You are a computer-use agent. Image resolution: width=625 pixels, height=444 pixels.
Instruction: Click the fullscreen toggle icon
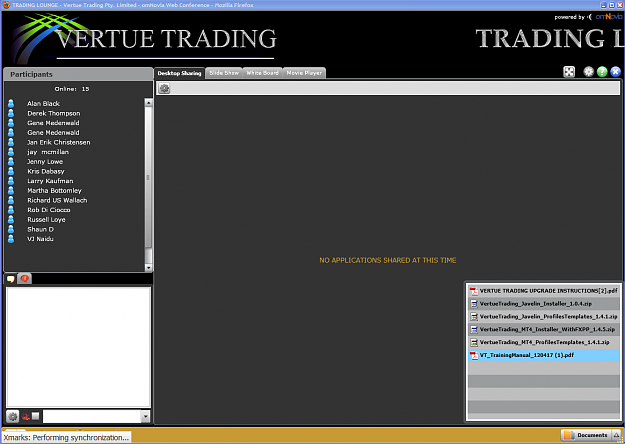click(x=569, y=72)
